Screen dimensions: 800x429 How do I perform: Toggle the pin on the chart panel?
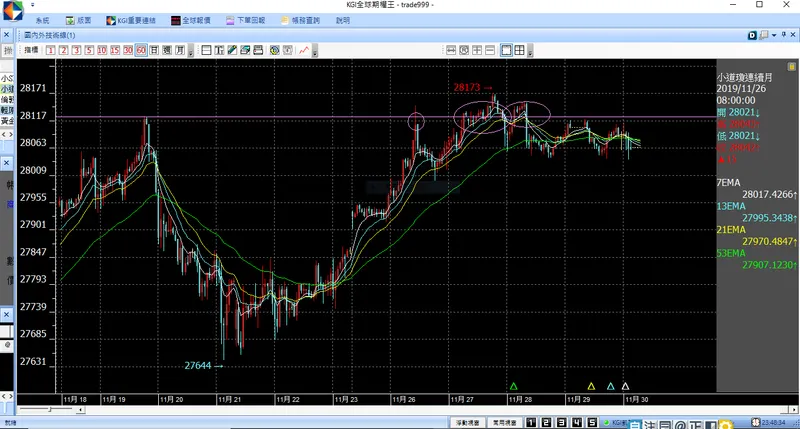784,35
